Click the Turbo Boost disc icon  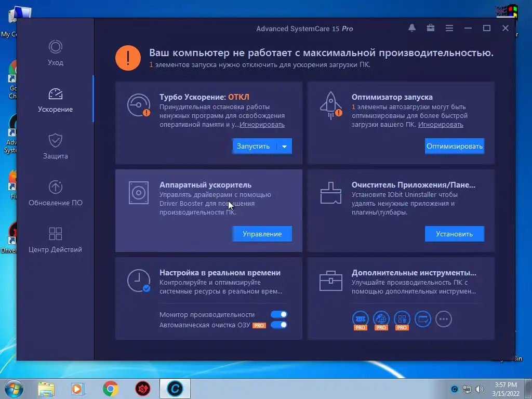[139, 105]
